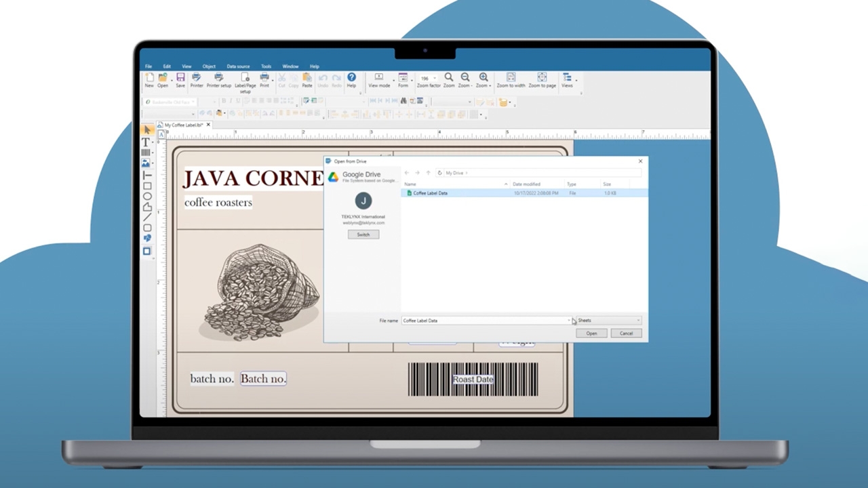Image resolution: width=868 pixels, height=488 pixels.
Task: Choose the Ellipse drawing tool
Action: (x=146, y=197)
